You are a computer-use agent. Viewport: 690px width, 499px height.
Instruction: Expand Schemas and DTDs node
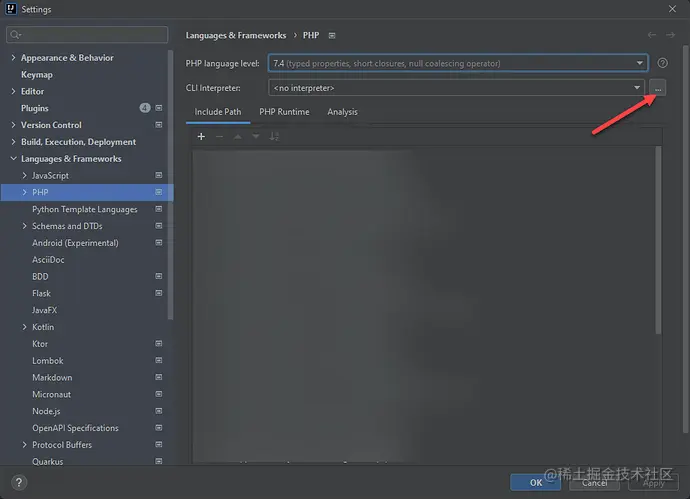[x=25, y=226]
